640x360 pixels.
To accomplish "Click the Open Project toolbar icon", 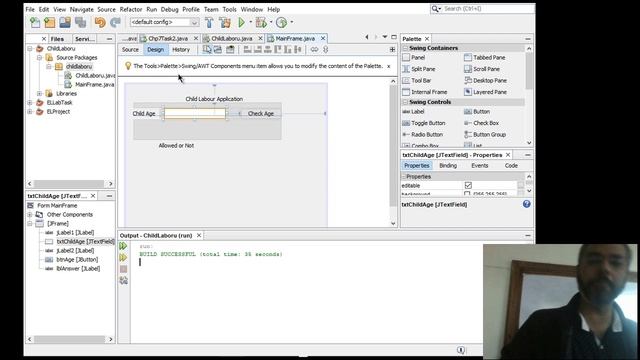I will click(x=65, y=22).
